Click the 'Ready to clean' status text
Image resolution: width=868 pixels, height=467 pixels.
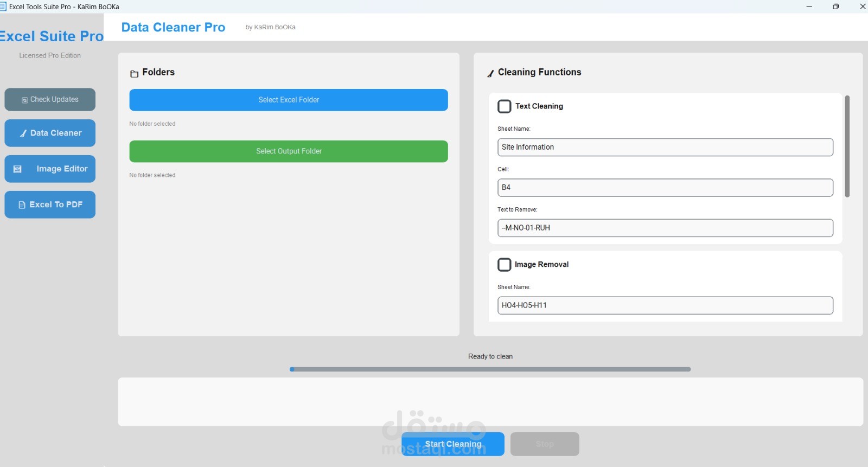pos(490,356)
